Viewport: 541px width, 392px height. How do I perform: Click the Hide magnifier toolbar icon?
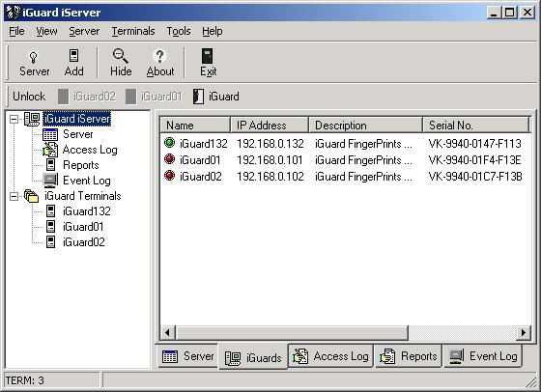121,56
